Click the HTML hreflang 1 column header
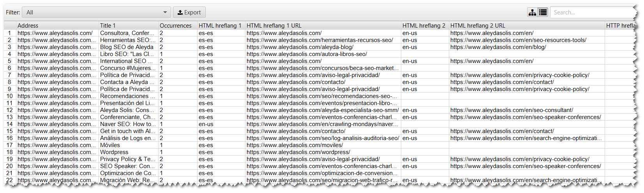644x193 pixels. [220, 26]
